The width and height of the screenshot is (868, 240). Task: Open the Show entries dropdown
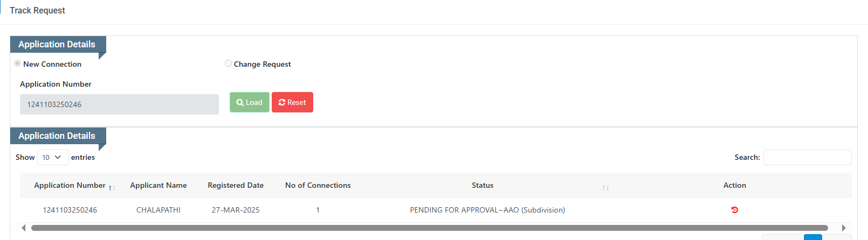pyautogui.click(x=53, y=157)
